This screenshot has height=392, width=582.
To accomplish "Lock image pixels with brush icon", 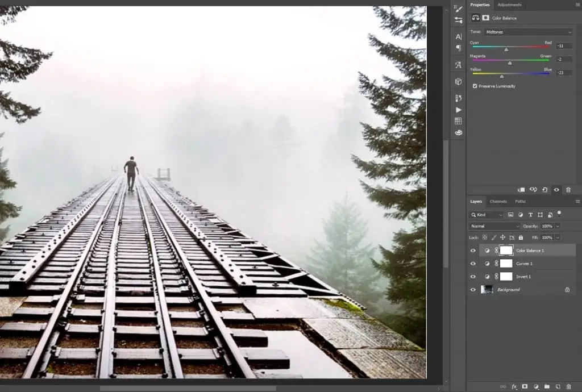I will (494, 237).
